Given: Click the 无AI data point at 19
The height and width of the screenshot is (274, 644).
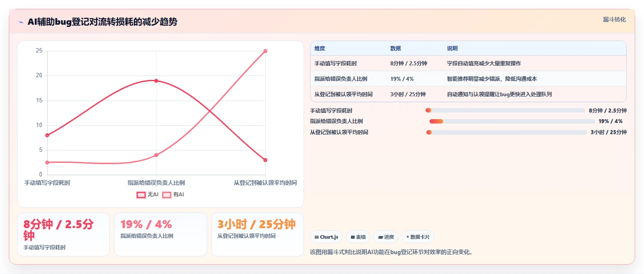Looking at the screenshot, I should [x=156, y=81].
